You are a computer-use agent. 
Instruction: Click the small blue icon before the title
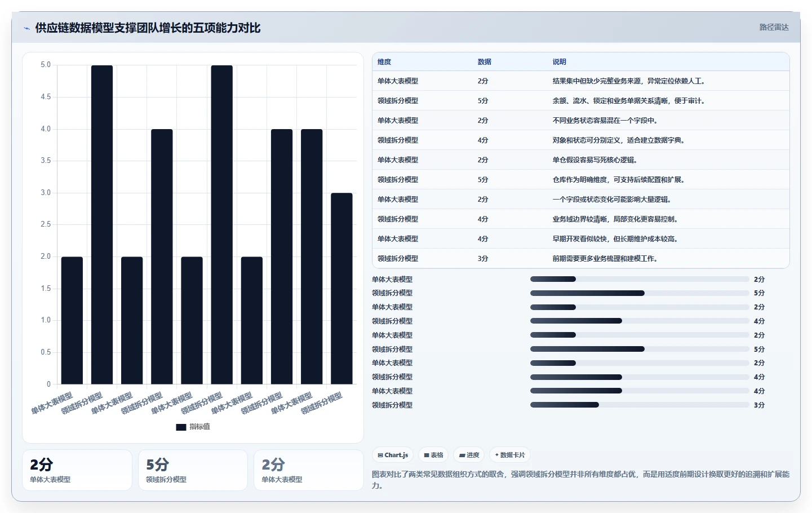coord(26,28)
